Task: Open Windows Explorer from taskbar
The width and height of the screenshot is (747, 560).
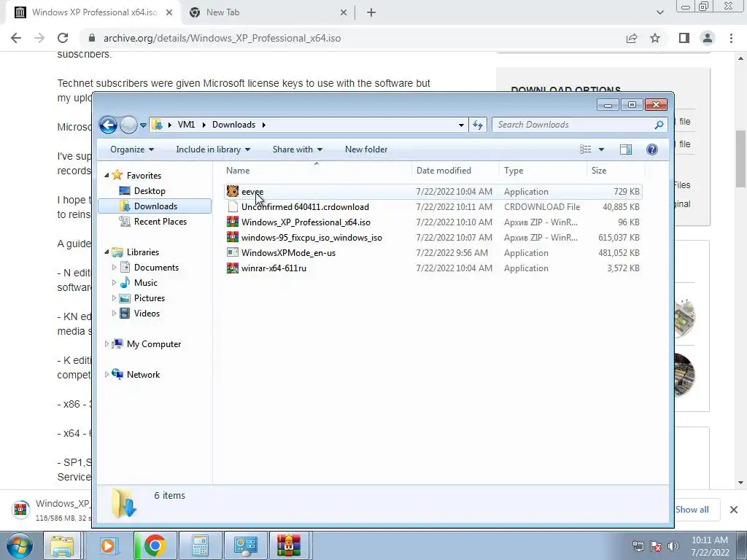Action: point(62,545)
